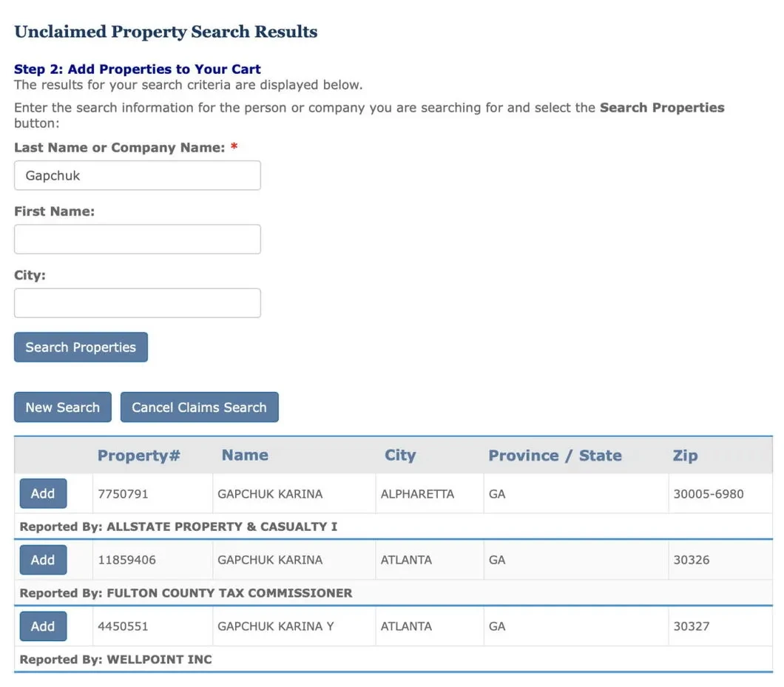Add property 7750791 to cart
Screen dimensions: 784x687
coord(43,493)
